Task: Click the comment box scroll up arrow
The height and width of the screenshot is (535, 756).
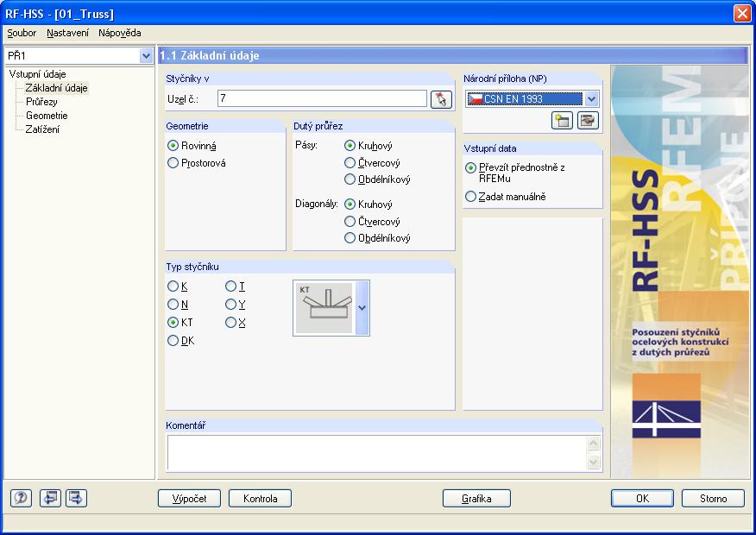Action: (594, 444)
